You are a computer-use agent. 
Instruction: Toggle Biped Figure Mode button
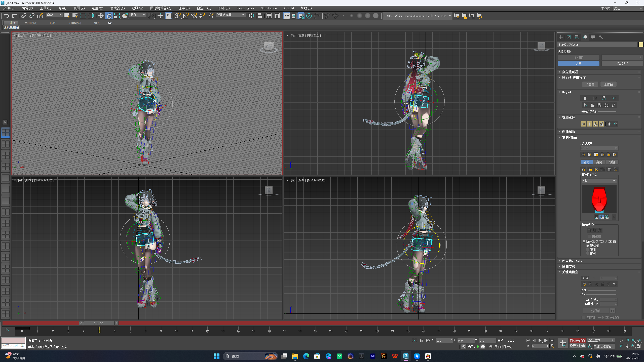point(585,98)
